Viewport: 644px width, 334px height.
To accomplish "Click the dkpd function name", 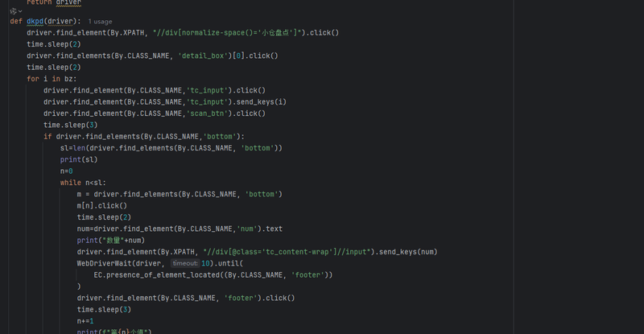I will (35, 22).
